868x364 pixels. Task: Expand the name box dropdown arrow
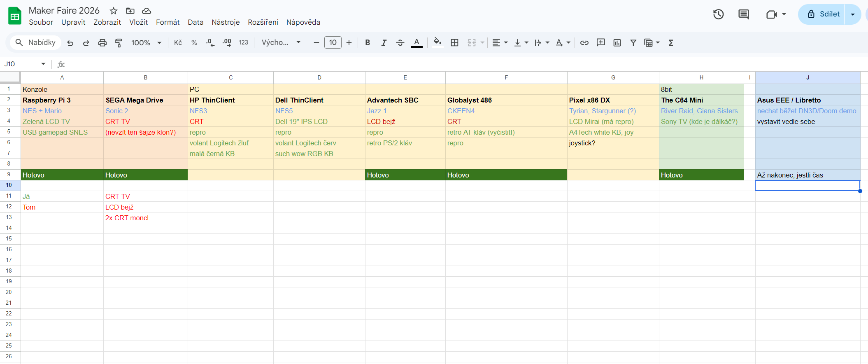coord(43,64)
